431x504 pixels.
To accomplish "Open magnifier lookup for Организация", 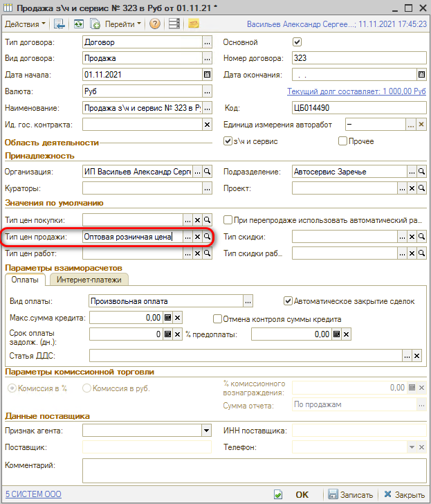I will point(207,172).
